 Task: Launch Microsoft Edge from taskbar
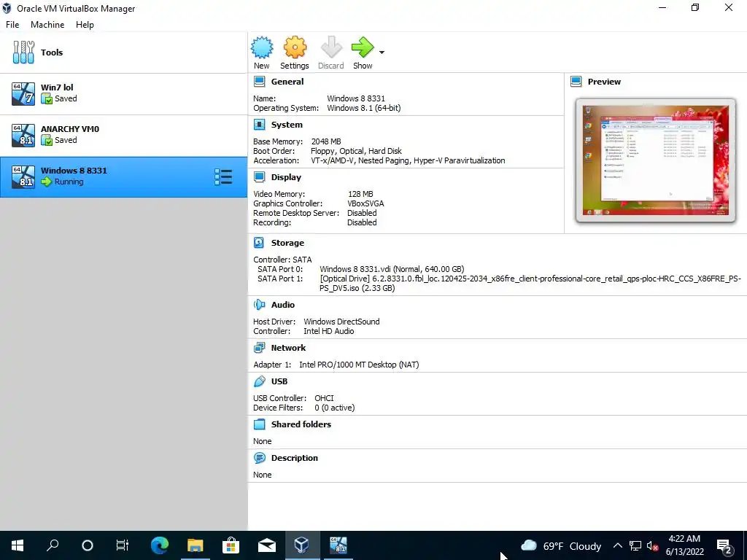point(160,545)
